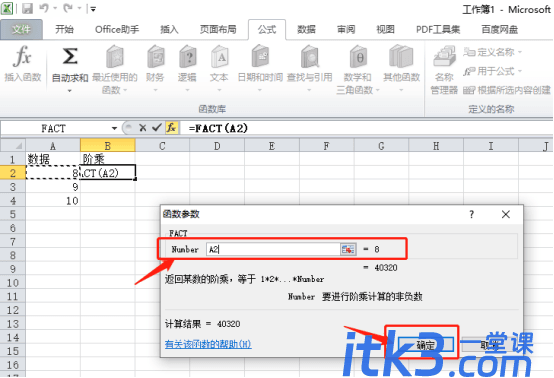
Task: Click the fx icon in formula bar
Action: click(171, 128)
